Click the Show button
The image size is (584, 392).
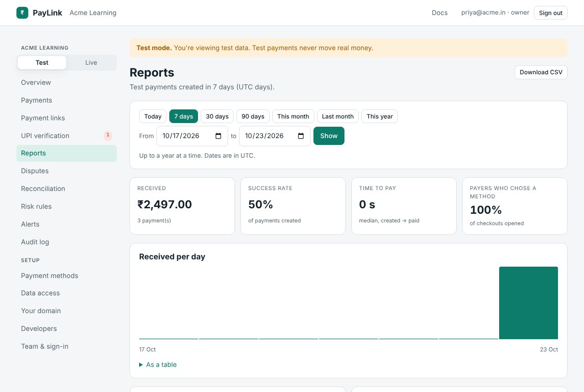(329, 136)
